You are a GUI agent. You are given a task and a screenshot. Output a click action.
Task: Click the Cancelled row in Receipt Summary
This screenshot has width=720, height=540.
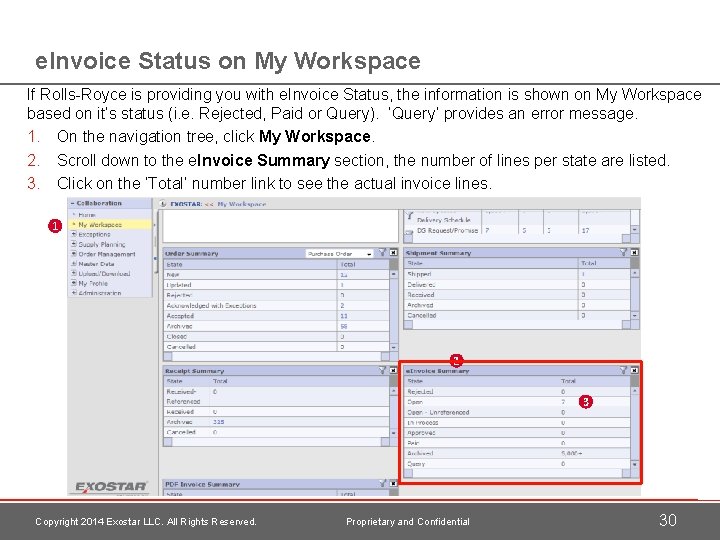276,432
